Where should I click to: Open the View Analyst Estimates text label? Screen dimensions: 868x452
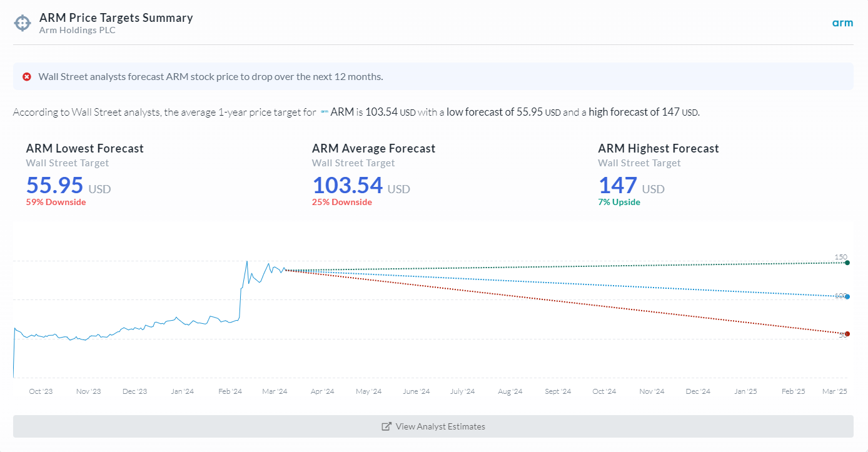440,426
